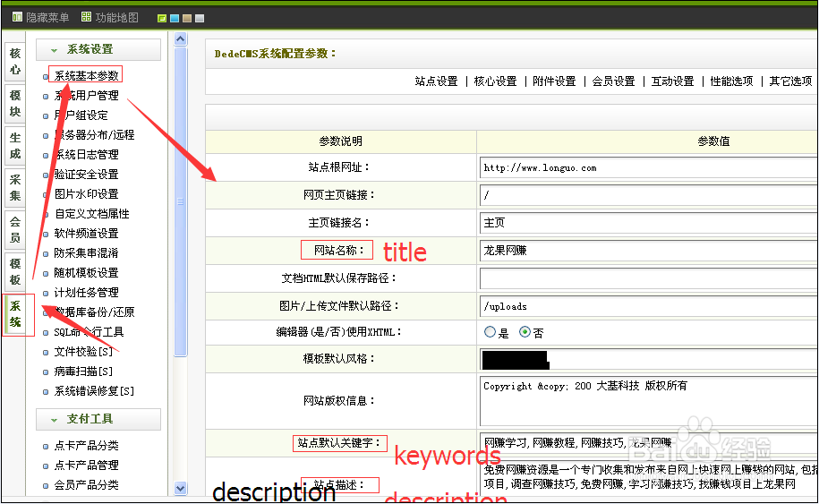Select the green theme color square
Viewport: 819px width, 504px height.
[162, 18]
